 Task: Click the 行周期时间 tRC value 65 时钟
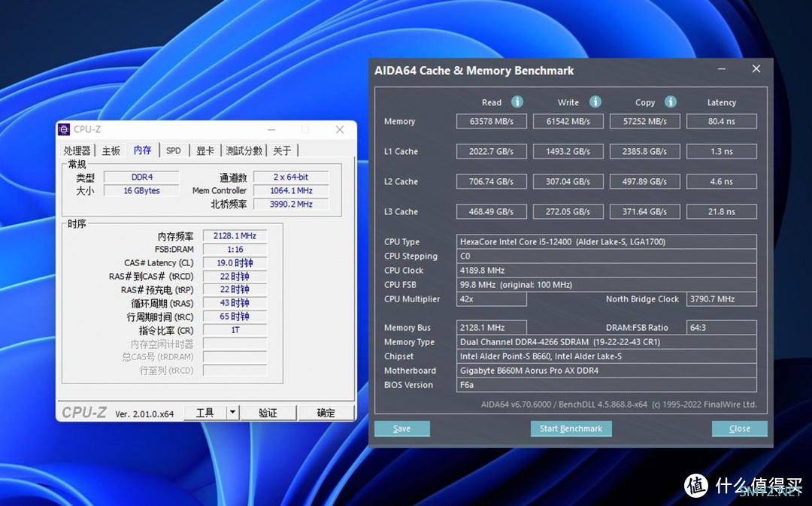[x=235, y=316]
